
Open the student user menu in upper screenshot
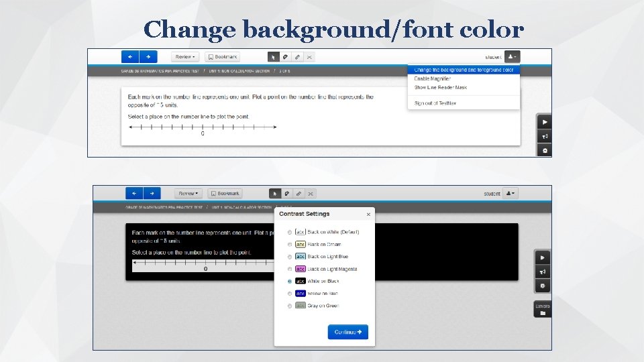pyautogui.click(x=512, y=56)
